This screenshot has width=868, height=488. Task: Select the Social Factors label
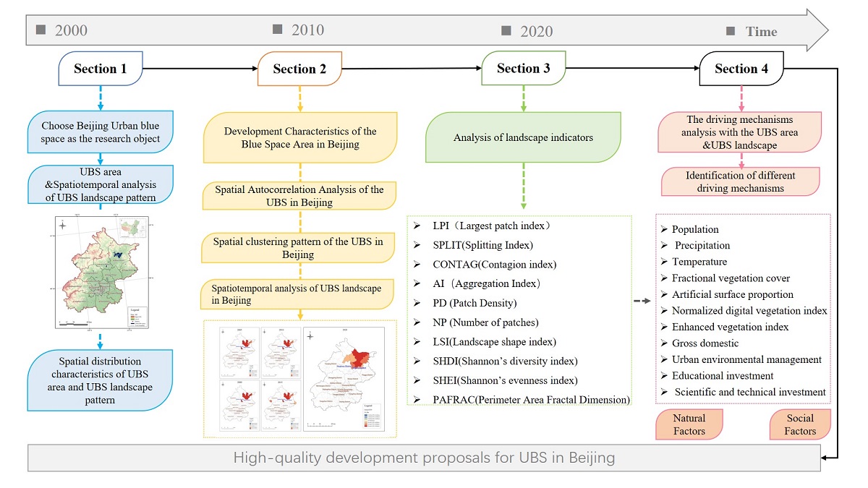800,424
